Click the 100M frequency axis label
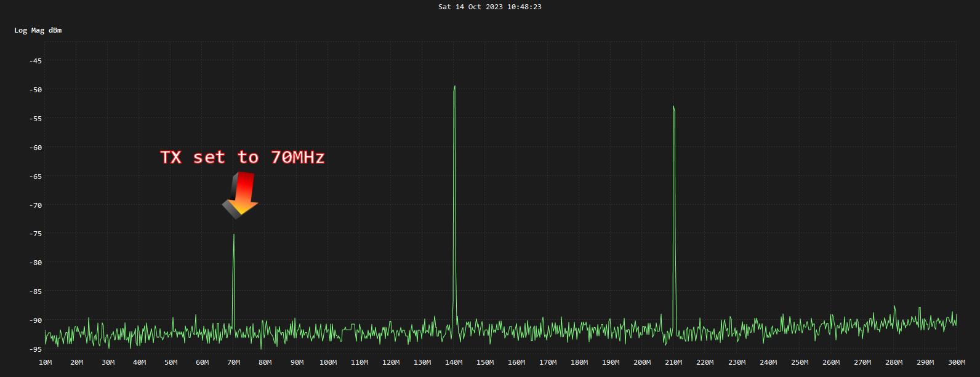This screenshot has height=377, width=980. coord(328,362)
